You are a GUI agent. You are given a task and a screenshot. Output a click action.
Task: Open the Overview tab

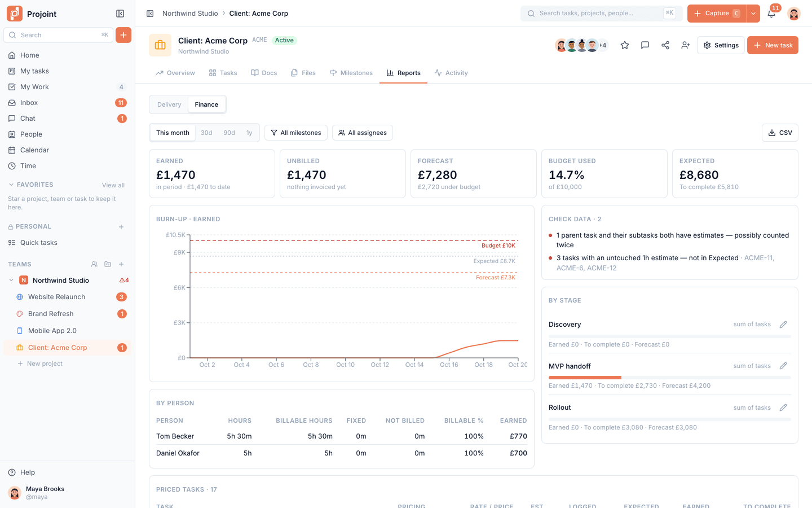(175, 73)
